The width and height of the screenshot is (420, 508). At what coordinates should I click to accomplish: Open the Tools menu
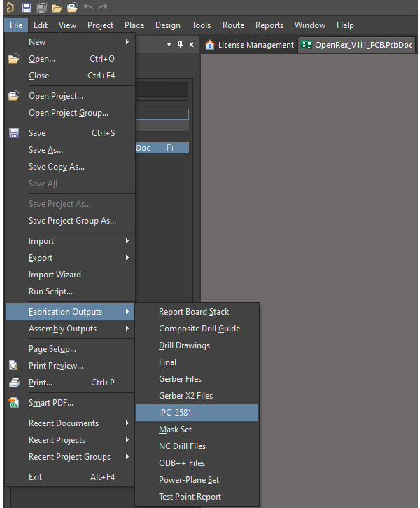point(201,25)
